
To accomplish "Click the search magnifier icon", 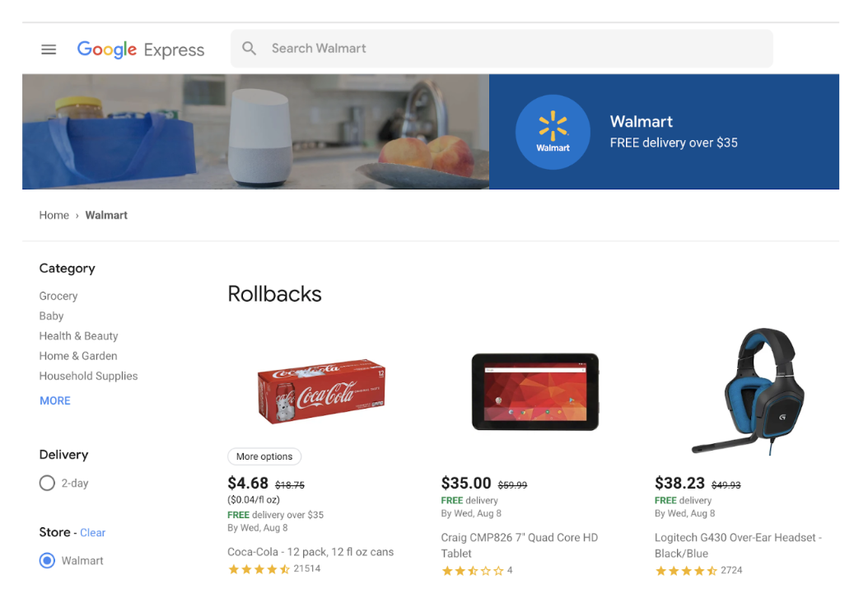I will coord(250,48).
